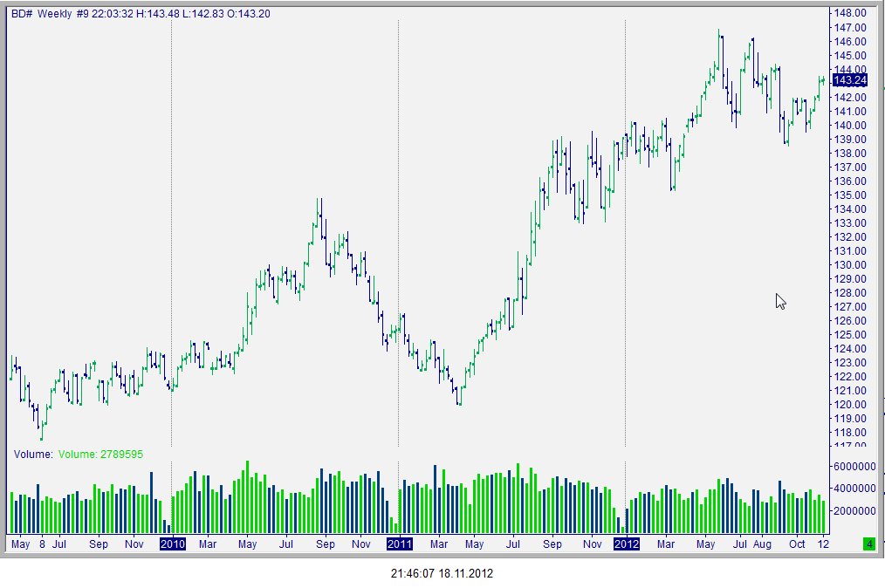Click the 148.00 price axis label
This screenshot has width=885, height=588.
coord(850,13)
